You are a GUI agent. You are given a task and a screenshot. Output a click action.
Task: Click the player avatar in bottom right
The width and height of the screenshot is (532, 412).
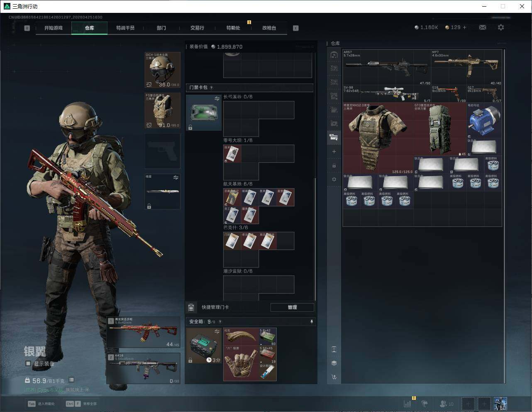[500, 404]
